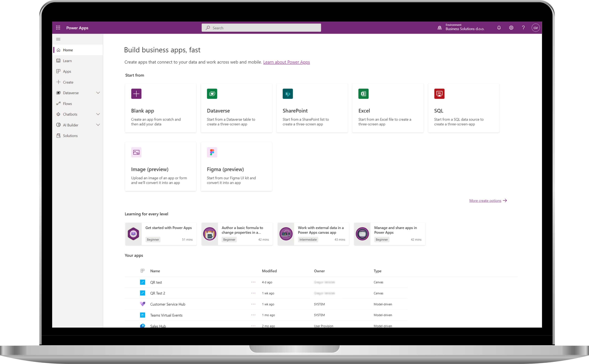The width and height of the screenshot is (589, 364).
Task: Expand the AI Builder navigation chevron
Action: click(x=98, y=125)
